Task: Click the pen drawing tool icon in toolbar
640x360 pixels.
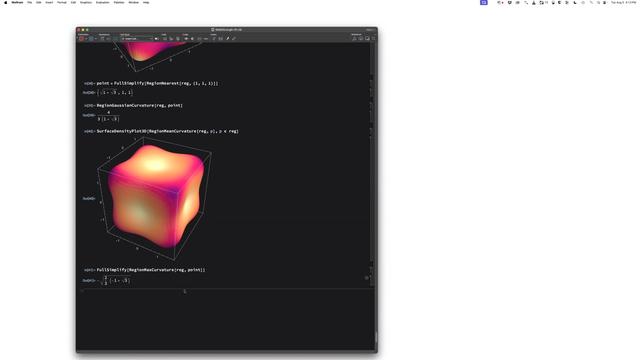Action: [x=228, y=38]
